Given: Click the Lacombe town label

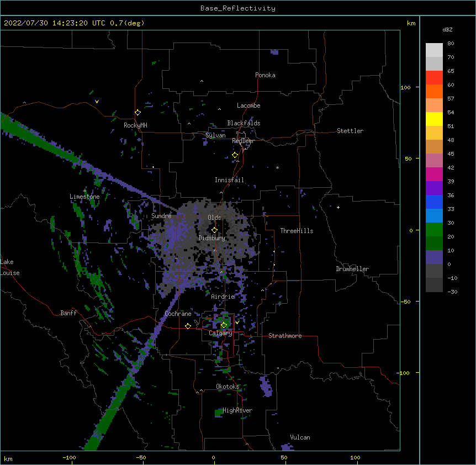Looking at the screenshot, I should tap(248, 105).
